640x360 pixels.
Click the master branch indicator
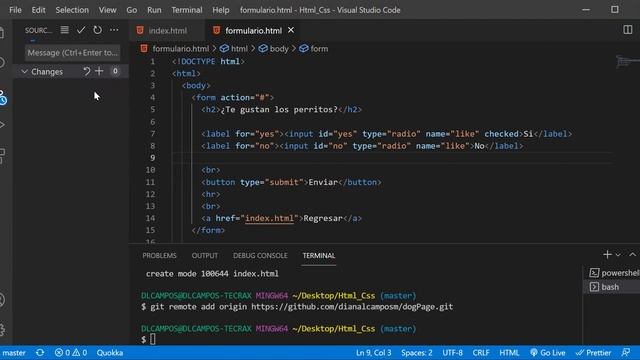coord(13,353)
